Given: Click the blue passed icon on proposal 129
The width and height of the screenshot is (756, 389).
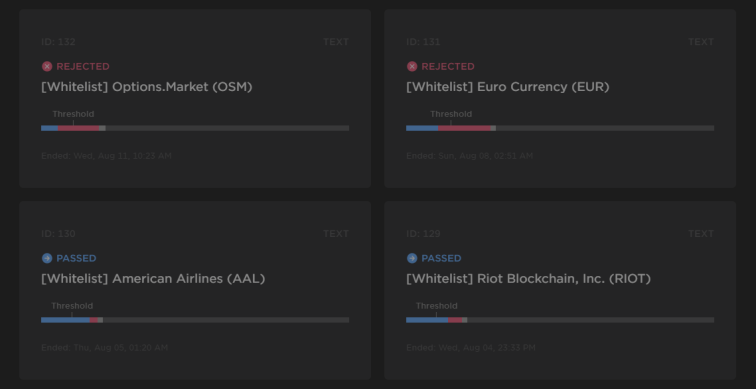Looking at the screenshot, I should 412,258.
